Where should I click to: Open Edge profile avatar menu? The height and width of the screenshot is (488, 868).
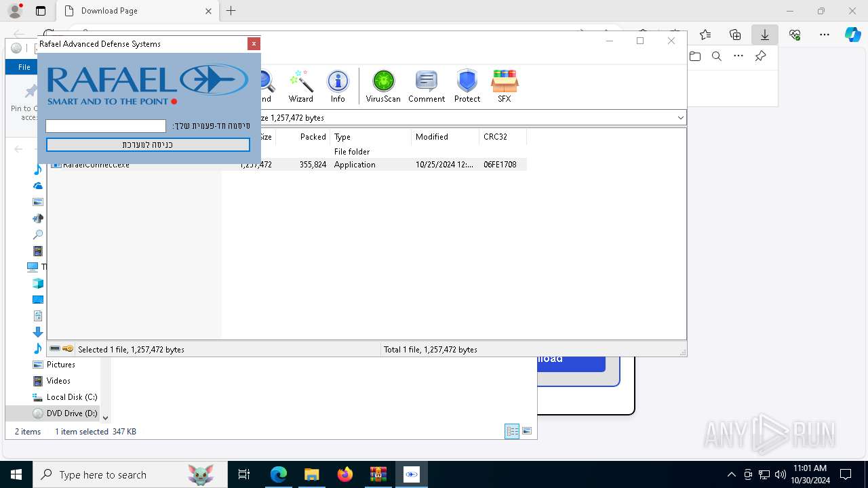point(14,11)
